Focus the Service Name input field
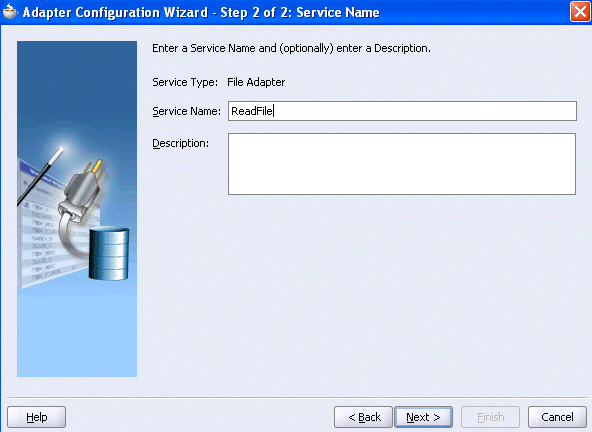 click(402, 111)
